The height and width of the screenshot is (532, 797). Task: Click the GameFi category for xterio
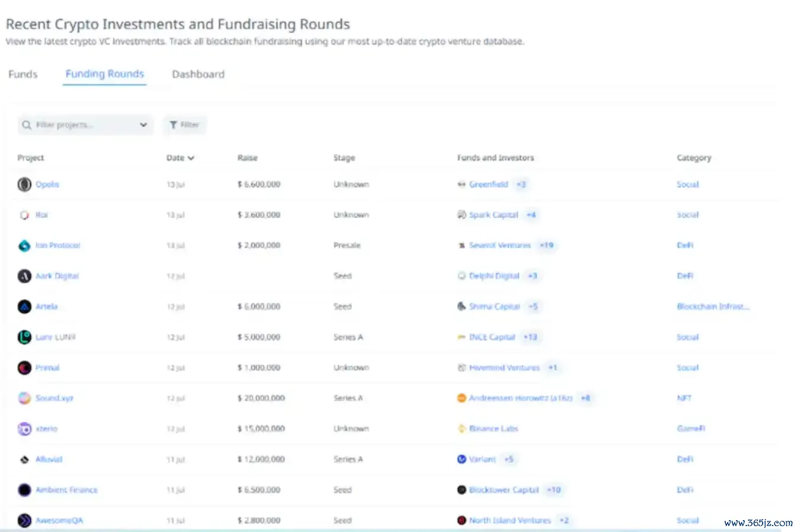tap(691, 429)
